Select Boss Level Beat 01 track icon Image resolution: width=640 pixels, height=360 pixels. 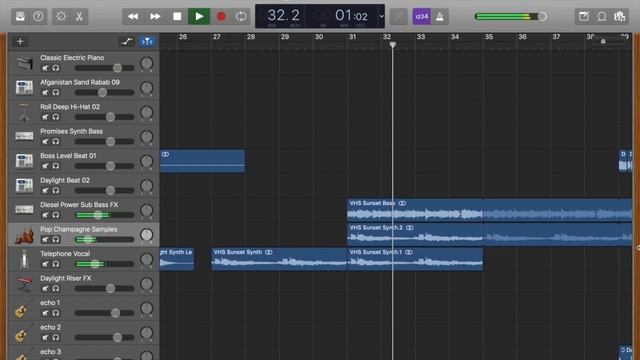[24, 160]
